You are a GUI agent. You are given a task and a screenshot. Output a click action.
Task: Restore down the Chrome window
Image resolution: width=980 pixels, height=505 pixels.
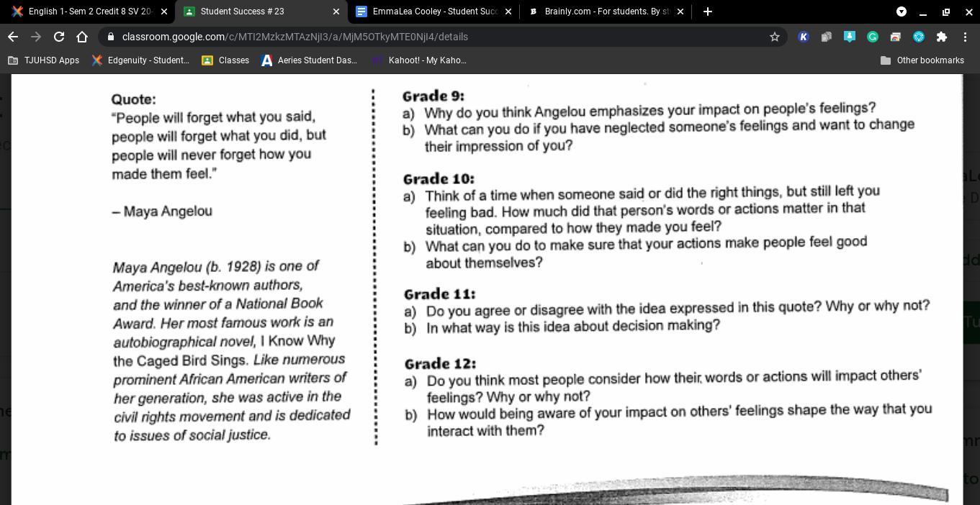click(x=946, y=12)
